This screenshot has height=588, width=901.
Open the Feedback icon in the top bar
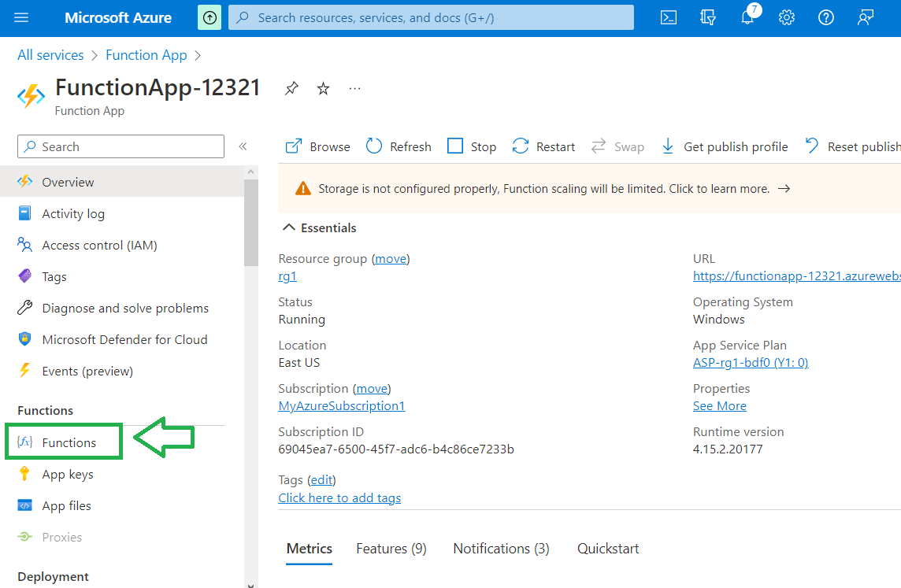(x=866, y=18)
